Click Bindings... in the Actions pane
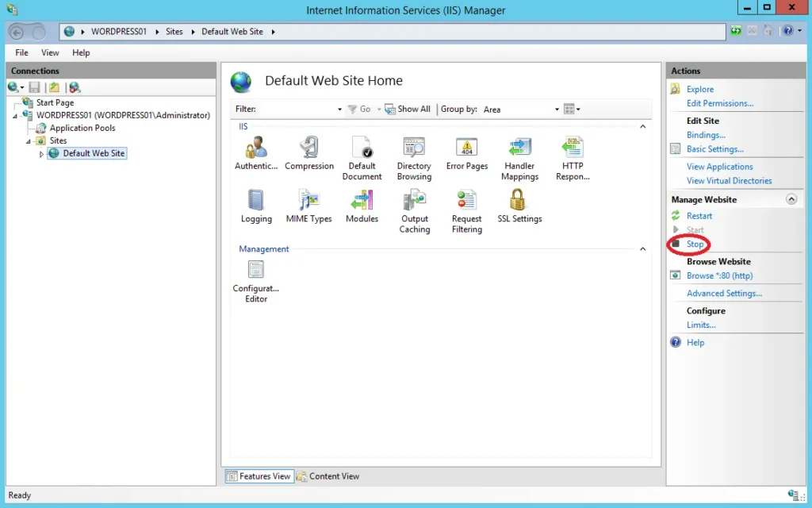This screenshot has width=812, height=508. 706,135
